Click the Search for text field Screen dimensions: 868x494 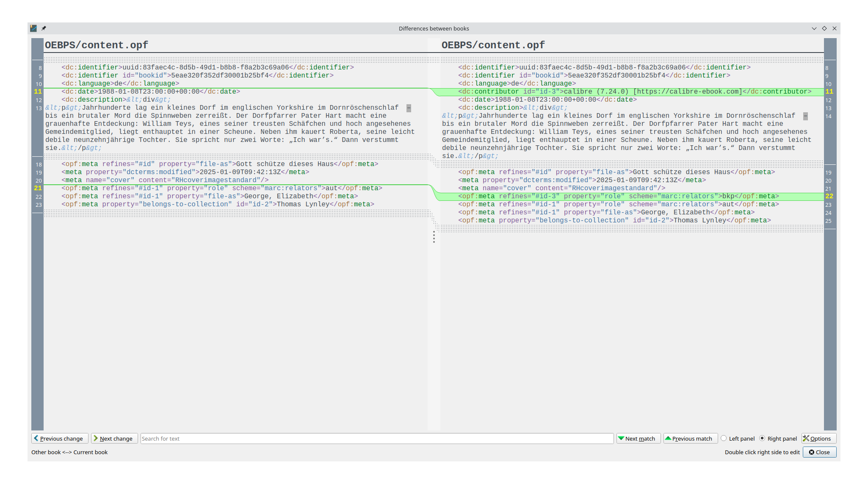[377, 438]
